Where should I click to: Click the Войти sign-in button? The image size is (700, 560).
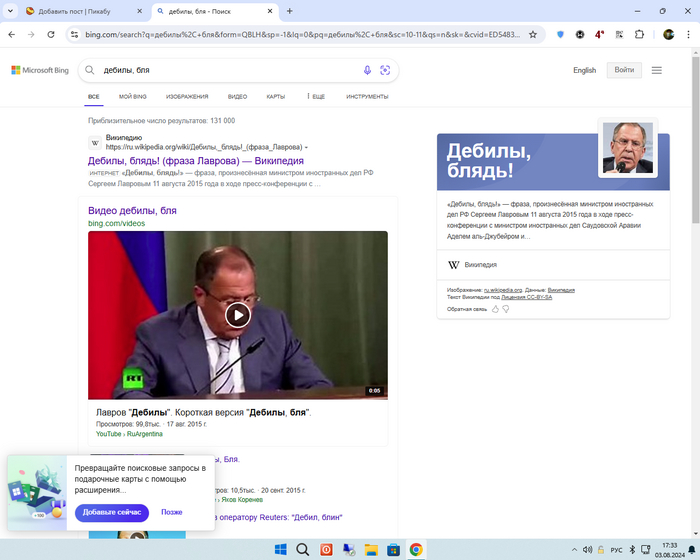[624, 70]
